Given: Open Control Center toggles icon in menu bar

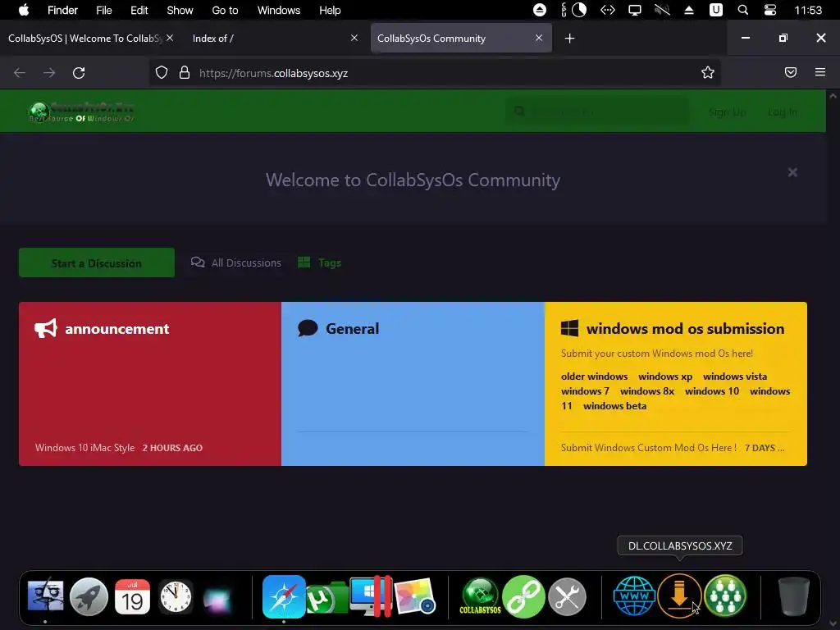Looking at the screenshot, I should (x=770, y=10).
